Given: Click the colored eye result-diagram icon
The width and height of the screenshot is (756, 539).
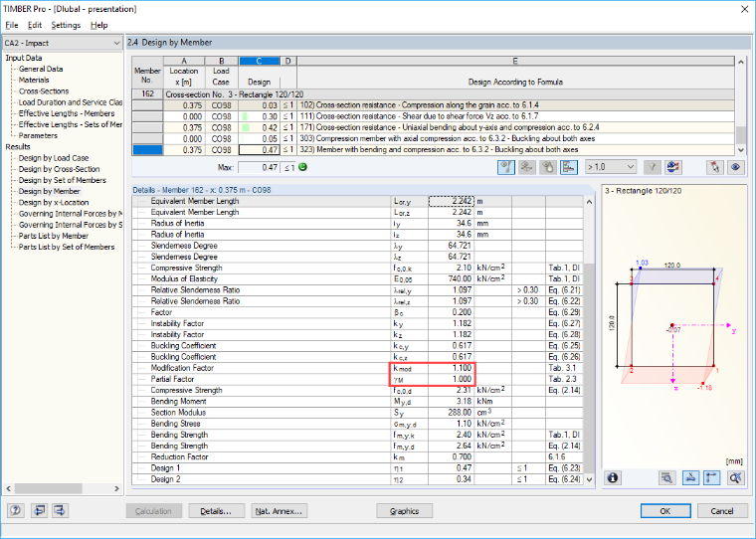Looking at the screenshot, I should point(672,167).
